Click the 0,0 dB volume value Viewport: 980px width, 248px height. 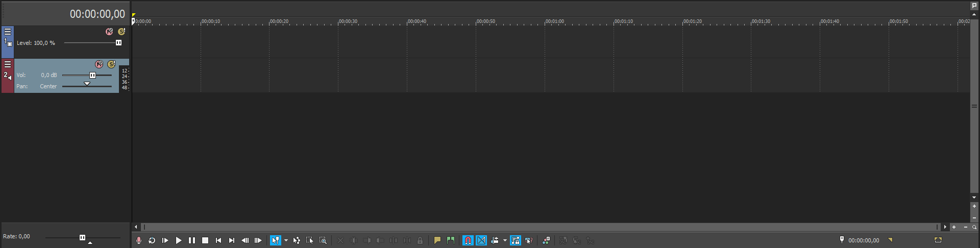point(49,75)
